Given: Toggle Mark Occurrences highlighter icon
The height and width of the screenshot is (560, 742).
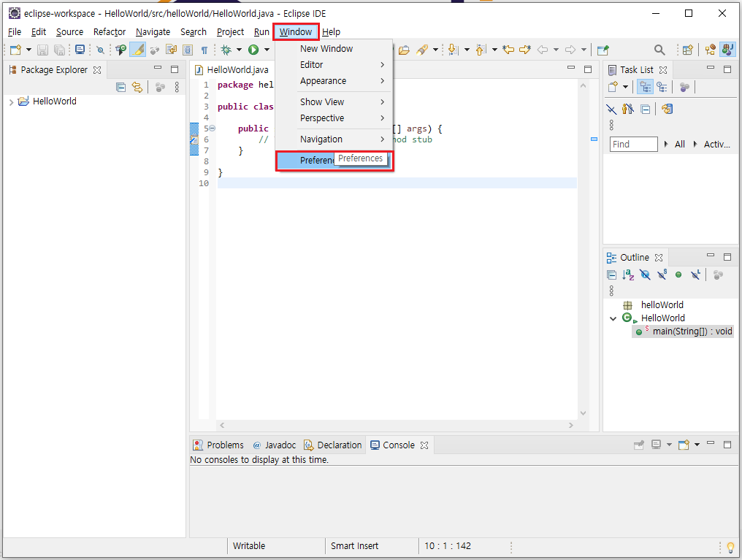Looking at the screenshot, I should [138, 50].
